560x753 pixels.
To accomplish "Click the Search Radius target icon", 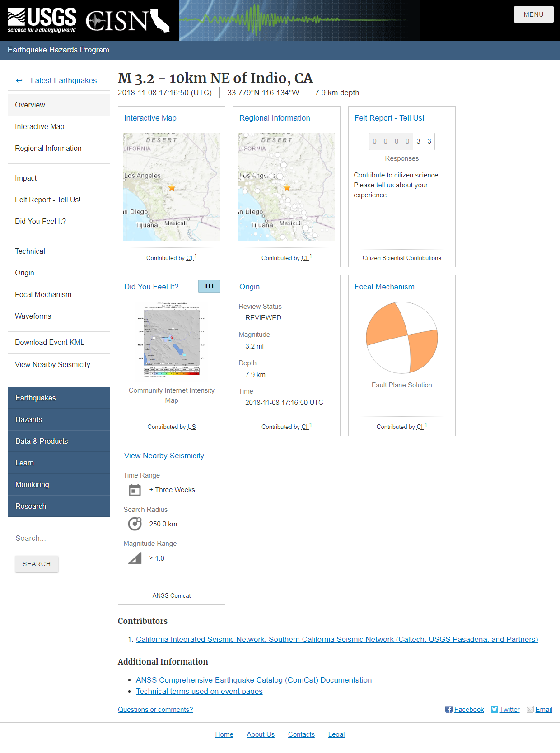I will pos(135,524).
